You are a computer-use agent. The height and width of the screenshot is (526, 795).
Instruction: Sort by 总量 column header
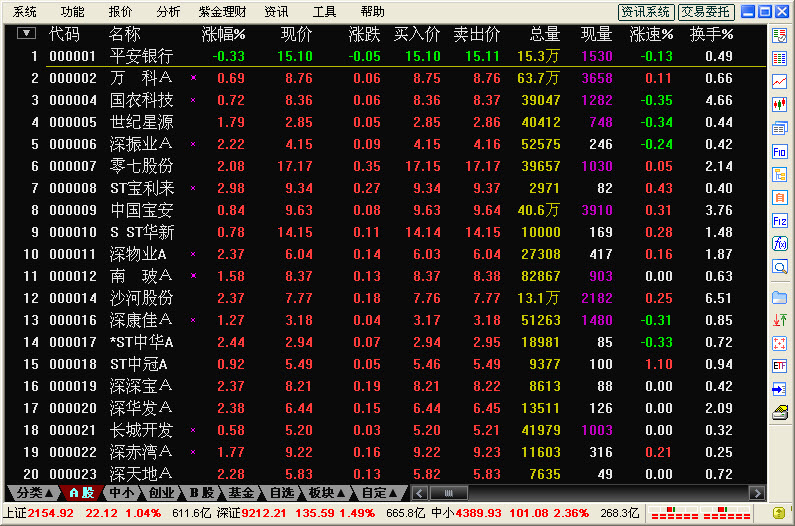point(545,34)
